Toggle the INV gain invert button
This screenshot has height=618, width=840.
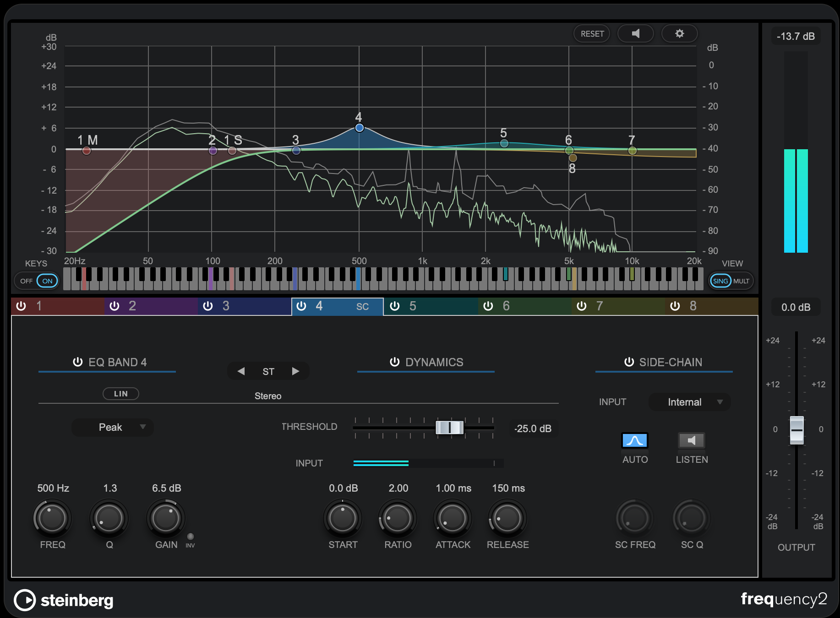(191, 537)
